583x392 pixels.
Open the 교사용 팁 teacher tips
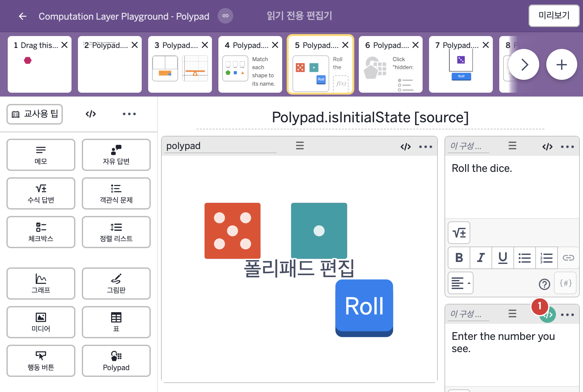(x=35, y=114)
